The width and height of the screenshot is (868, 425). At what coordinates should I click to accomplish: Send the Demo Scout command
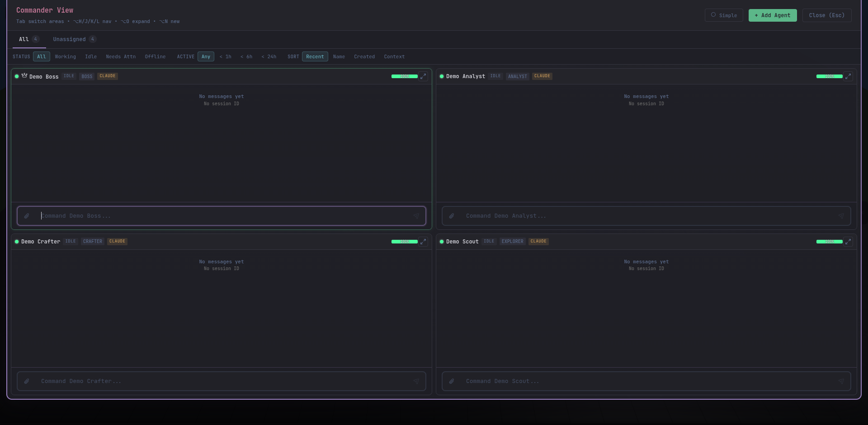point(841,381)
